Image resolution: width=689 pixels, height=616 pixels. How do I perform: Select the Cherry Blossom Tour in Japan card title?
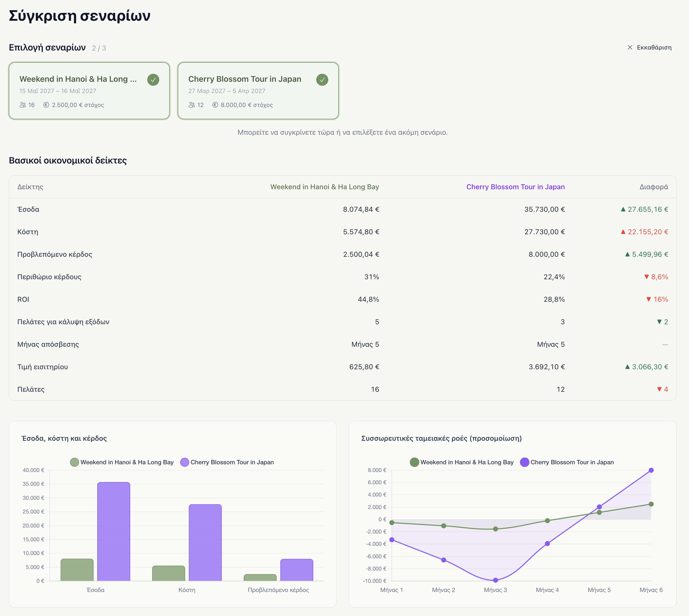tap(245, 79)
